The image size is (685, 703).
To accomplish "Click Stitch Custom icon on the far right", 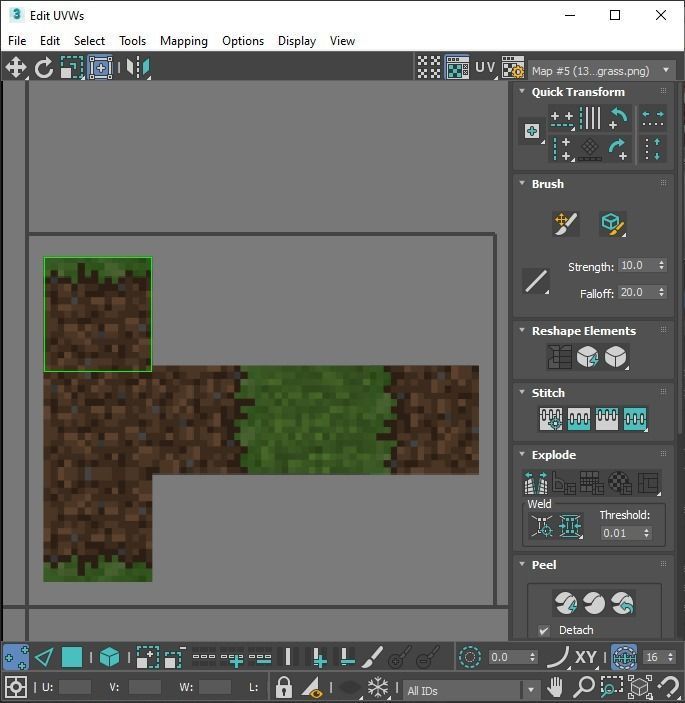I will coord(635,419).
